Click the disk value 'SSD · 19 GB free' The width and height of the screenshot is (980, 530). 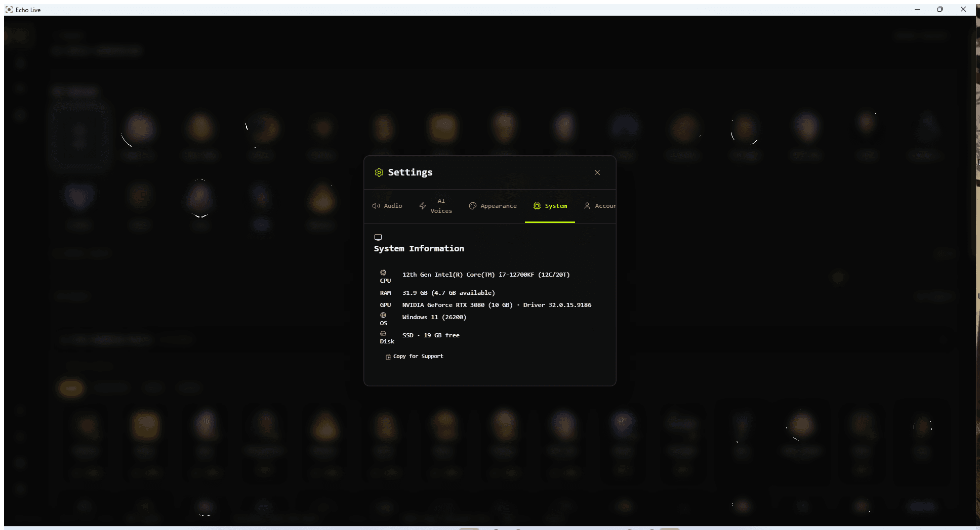(431, 335)
